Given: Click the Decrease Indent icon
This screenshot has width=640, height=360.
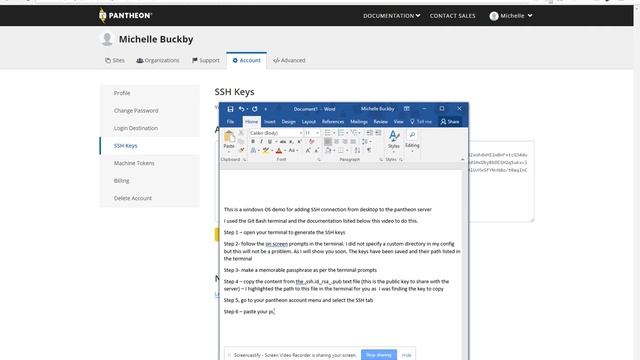Looking at the screenshot, I should (369, 133).
